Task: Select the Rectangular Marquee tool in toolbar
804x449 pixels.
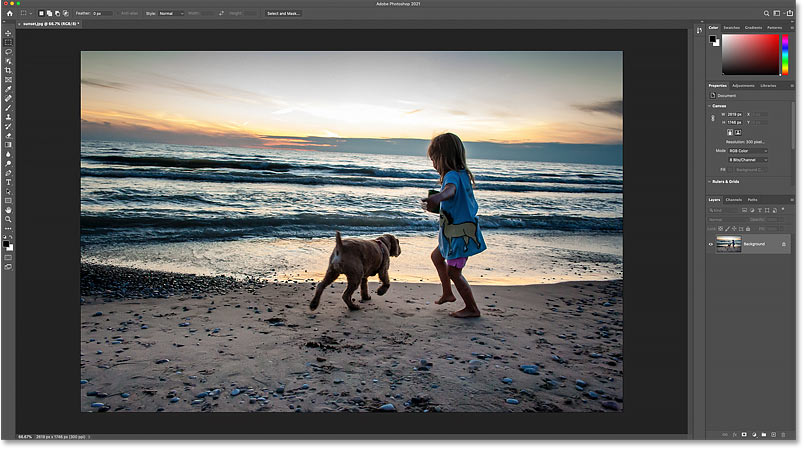Action: tap(8, 43)
